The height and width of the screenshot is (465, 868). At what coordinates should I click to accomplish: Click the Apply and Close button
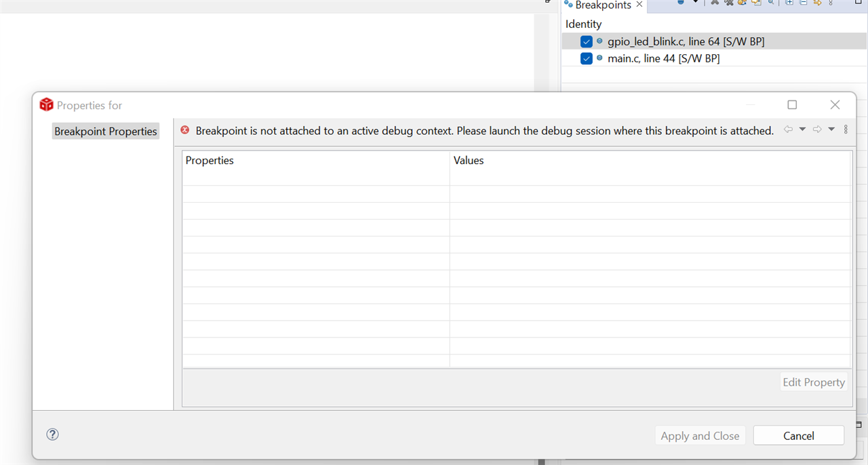[x=700, y=436]
